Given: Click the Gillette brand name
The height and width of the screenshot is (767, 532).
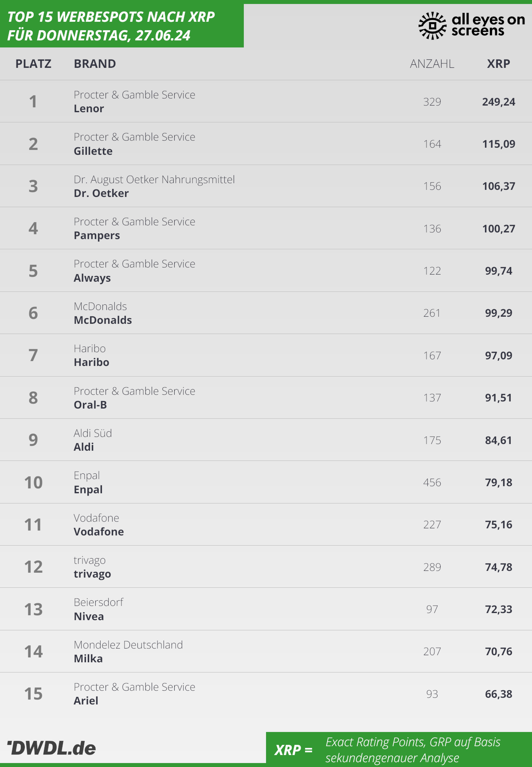Looking at the screenshot, I should [x=93, y=151].
